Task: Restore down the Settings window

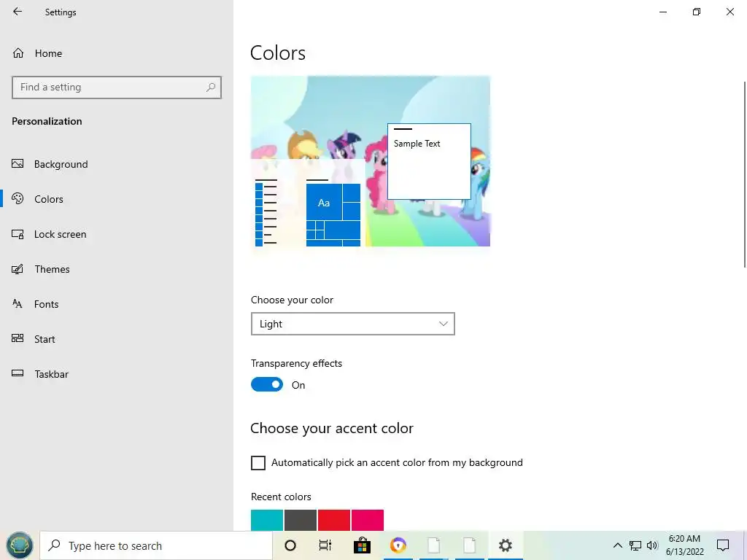Action: pos(697,12)
